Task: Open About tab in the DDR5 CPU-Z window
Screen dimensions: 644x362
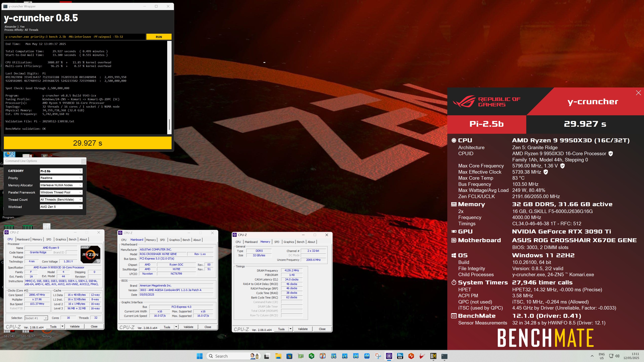Action: (x=311, y=242)
